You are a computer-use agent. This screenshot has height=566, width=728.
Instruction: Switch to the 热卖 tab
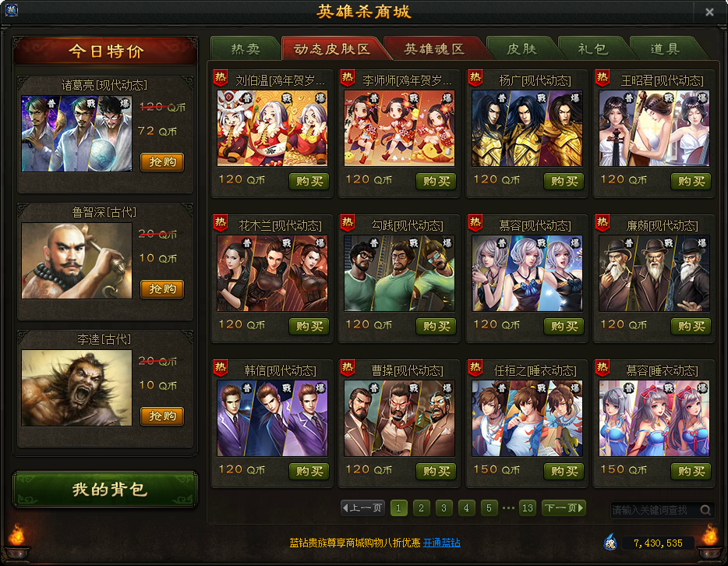(x=246, y=49)
